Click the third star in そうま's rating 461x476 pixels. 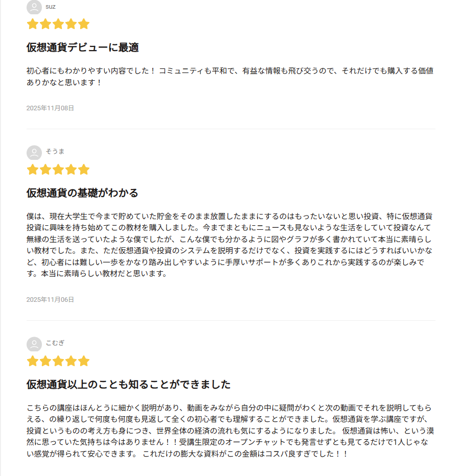coord(58,170)
